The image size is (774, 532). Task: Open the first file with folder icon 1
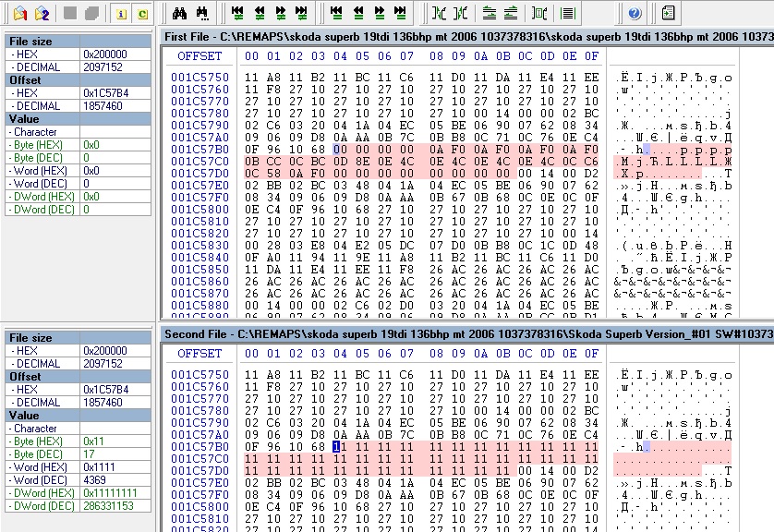click(20, 13)
